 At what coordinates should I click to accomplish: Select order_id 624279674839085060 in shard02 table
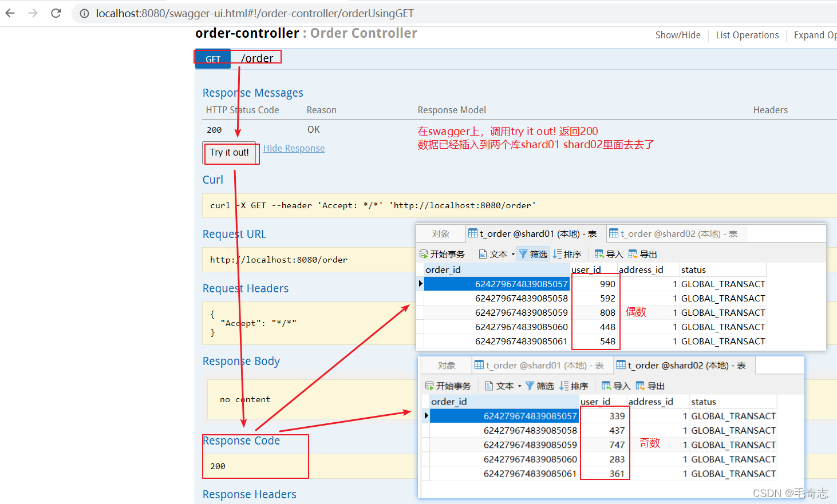[504, 459]
